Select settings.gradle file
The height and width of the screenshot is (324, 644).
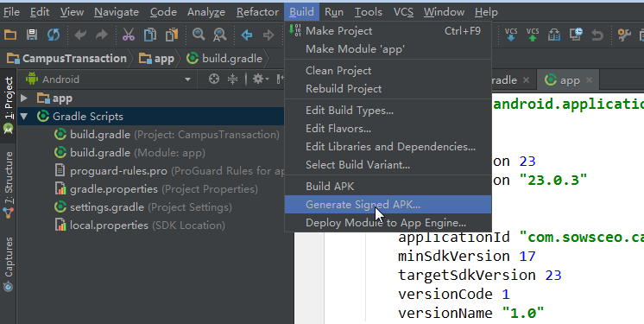143,207
